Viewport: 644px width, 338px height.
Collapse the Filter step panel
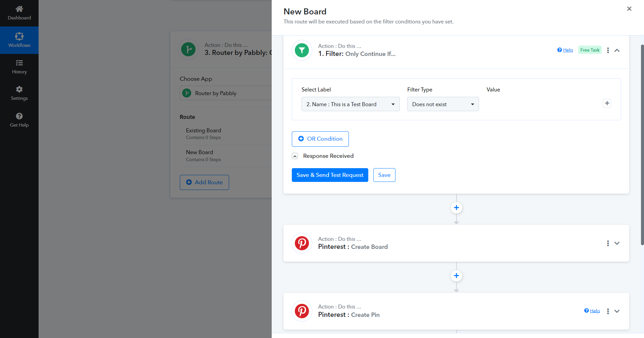[617, 50]
